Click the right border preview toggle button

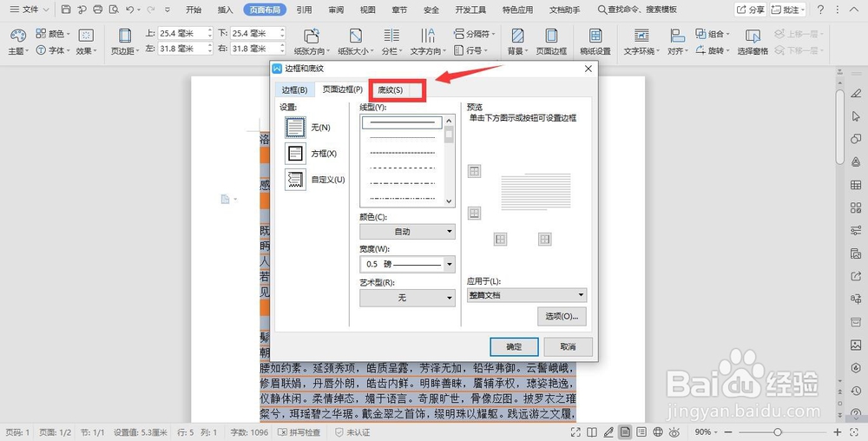click(x=545, y=239)
